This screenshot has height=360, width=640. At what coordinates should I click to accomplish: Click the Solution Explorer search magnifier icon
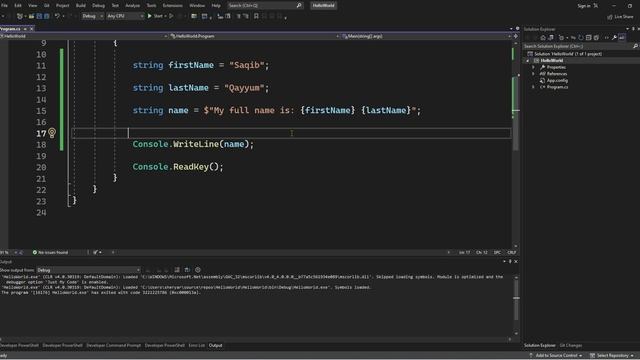(635, 46)
